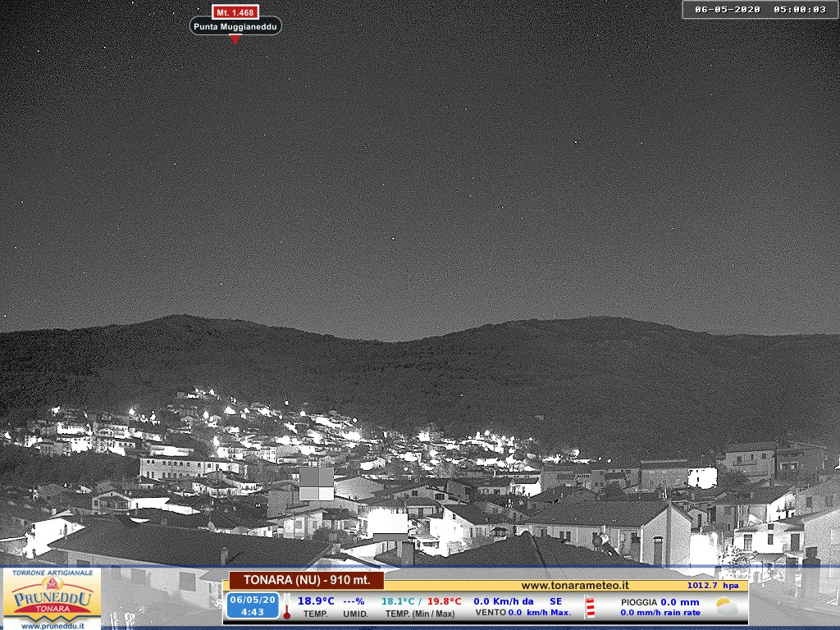Viewport: 840px width, 630px height.
Task: Click the 18.9°C temperature reading
Action: (x=316, y=601)
